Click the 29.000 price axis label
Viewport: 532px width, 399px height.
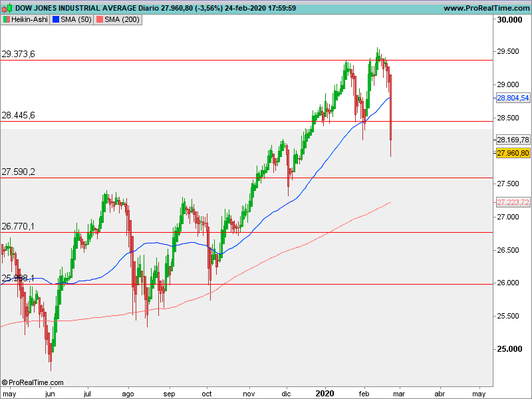tap(508, 84)
